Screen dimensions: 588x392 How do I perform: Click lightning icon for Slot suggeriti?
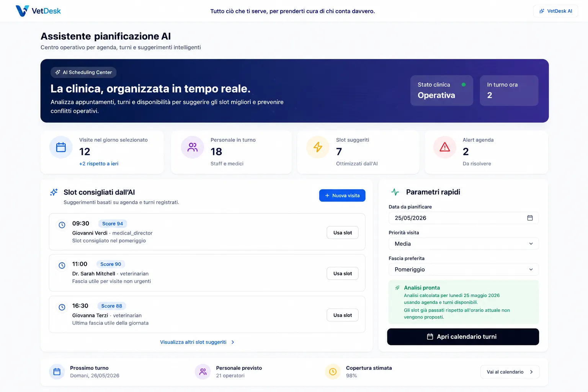click(318, 147)
